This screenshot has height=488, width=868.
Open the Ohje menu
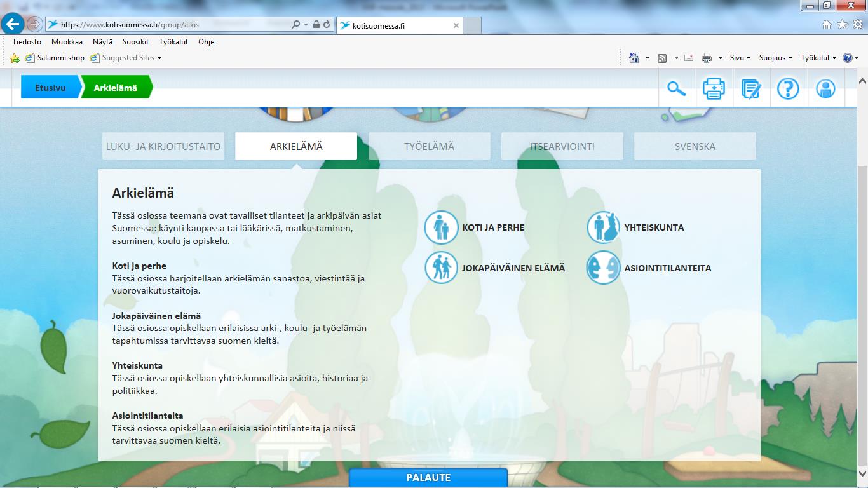tap(206, 42)
